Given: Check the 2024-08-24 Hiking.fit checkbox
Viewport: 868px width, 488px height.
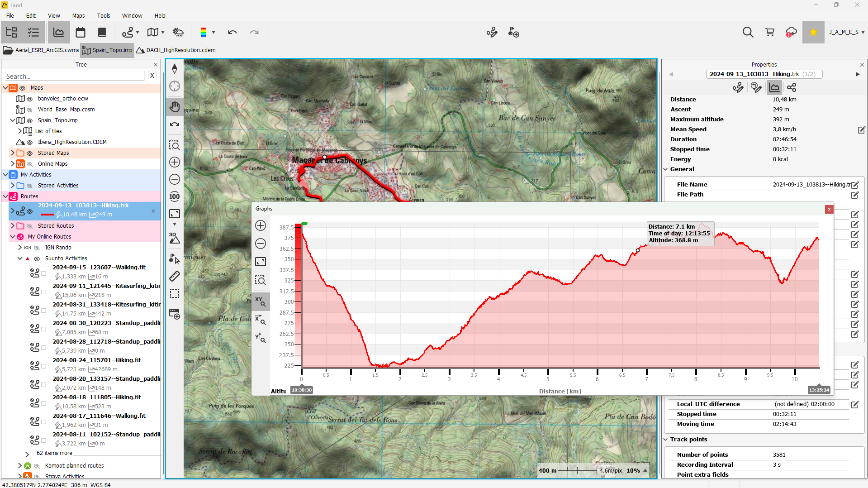Looking at the screenshot, I should [x=44, y=366].
